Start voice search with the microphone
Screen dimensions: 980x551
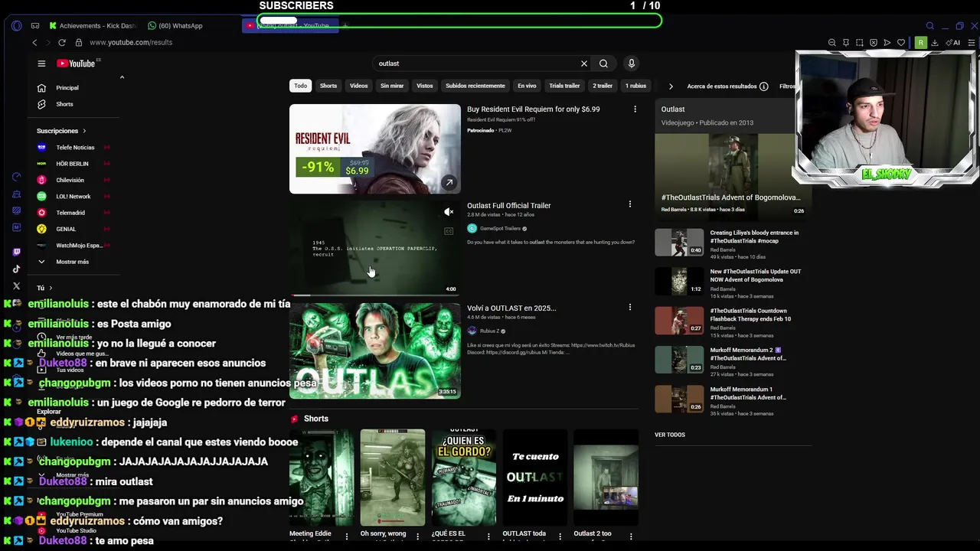coord(631,64)
